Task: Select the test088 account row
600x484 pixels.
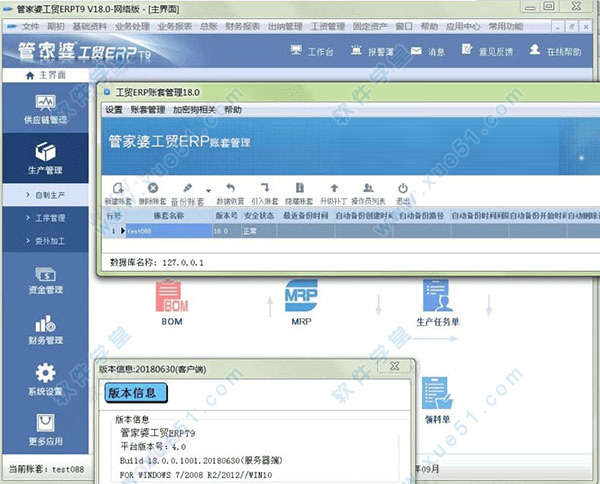Action: [x=351, y=231]
